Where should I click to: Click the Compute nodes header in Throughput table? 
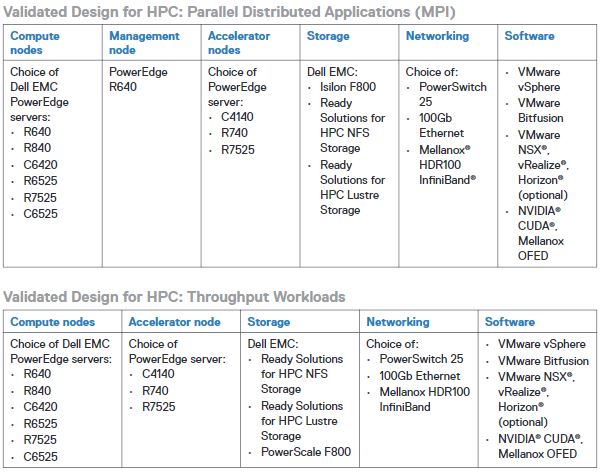[x=52, y=322]
